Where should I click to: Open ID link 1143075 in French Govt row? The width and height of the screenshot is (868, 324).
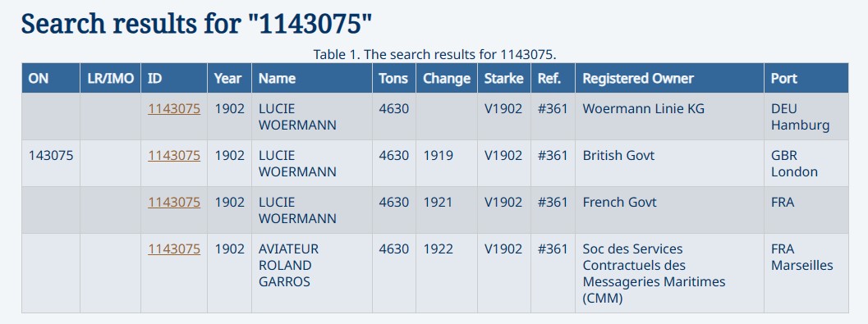point(174,203)
